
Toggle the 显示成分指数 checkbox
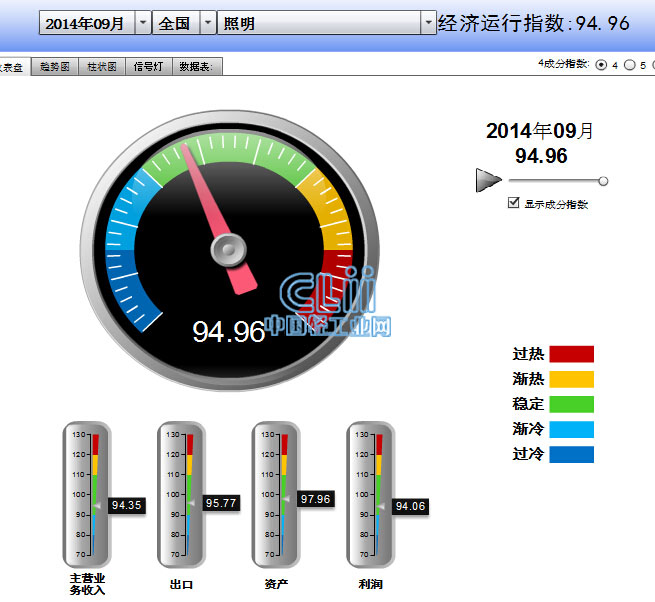(514, 203)
